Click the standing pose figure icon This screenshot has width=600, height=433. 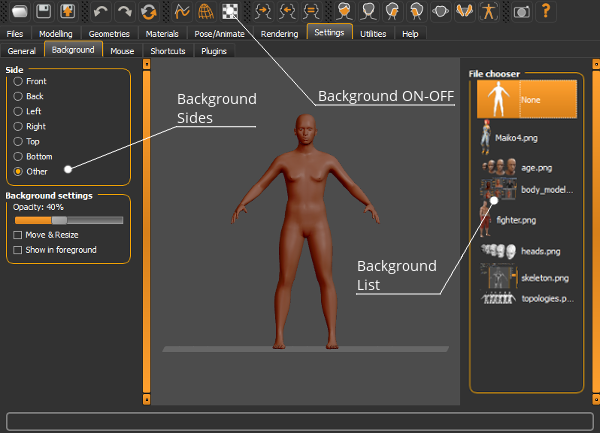(488, 11)
